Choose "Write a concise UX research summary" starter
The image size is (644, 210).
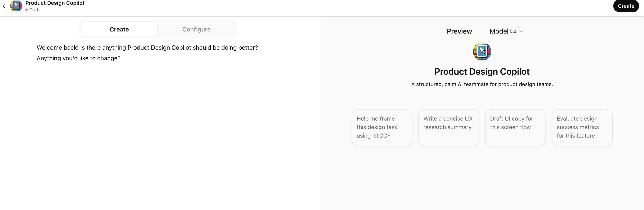click(448, 127)
